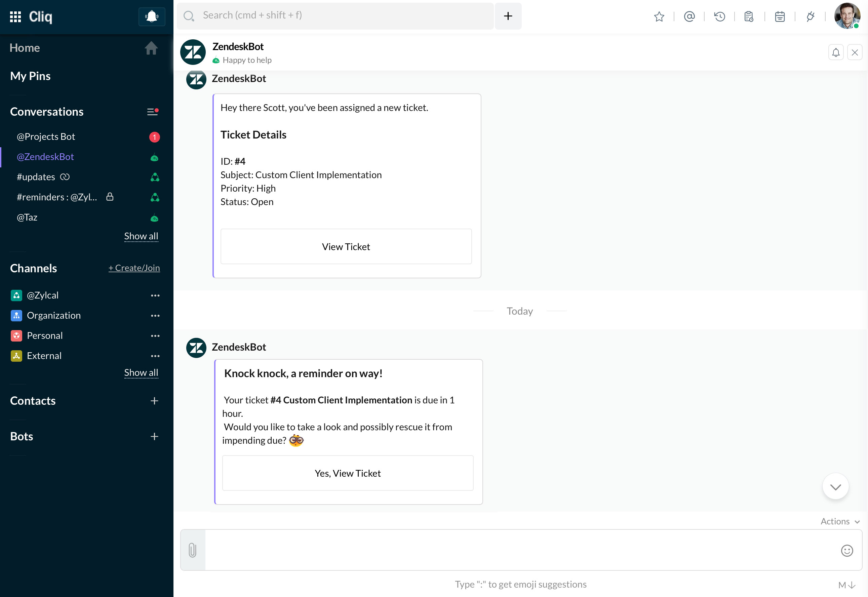Click the Contacts heading
Viewport: 868px width, 597px height.
33,401
